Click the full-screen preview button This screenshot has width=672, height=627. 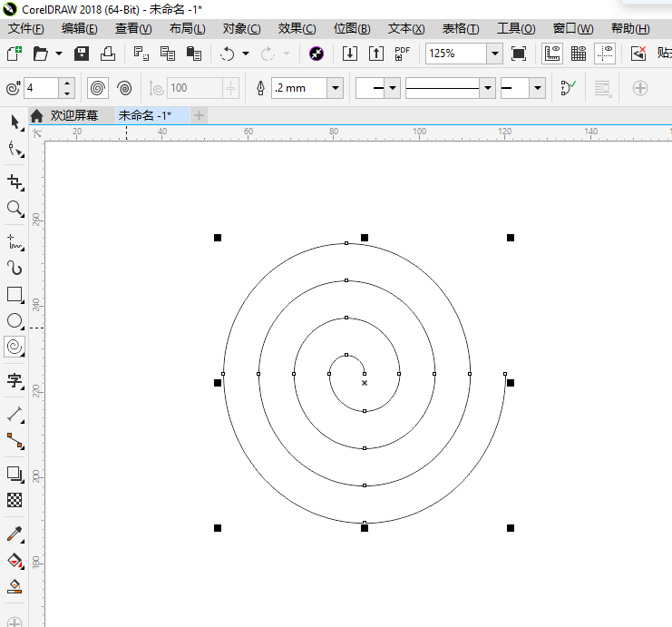(x=519, y=54)
